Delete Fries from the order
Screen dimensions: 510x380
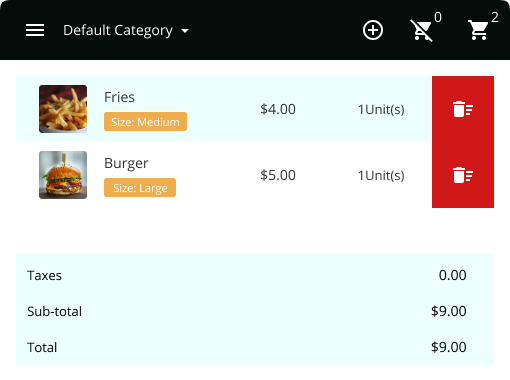pyautogui.click(x=463, y=109)
